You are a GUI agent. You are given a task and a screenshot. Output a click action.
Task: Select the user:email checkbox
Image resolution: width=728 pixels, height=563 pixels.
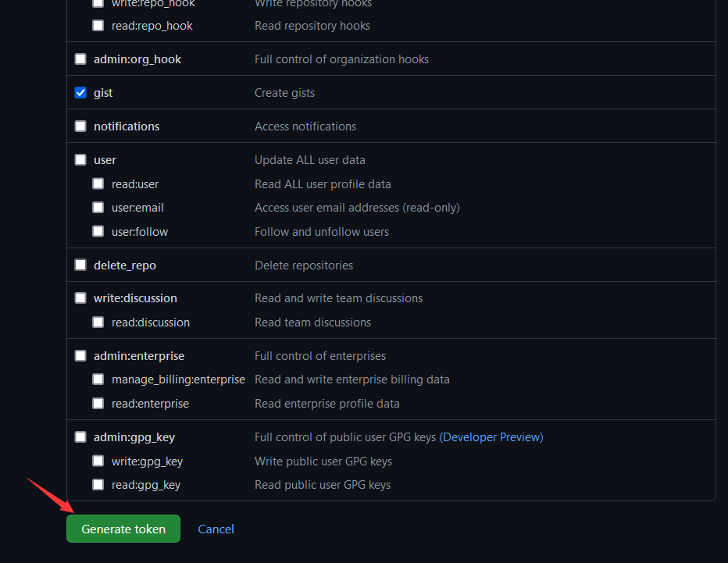tap(98, 208)
